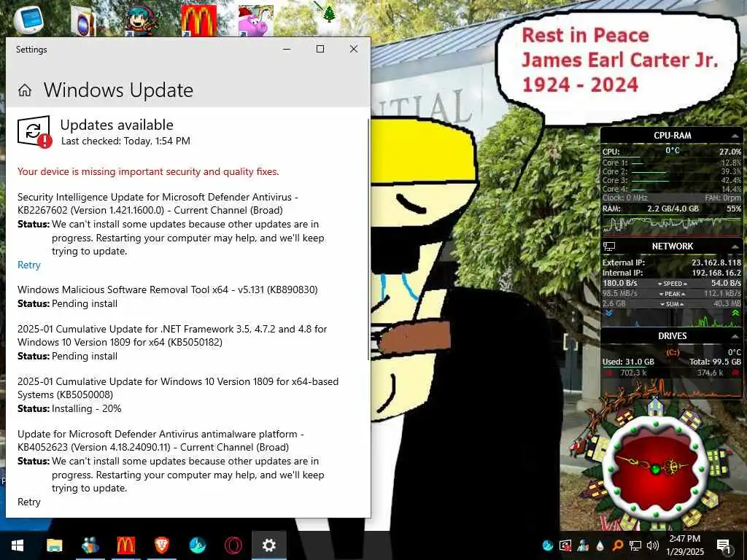Click the Settings window scrollbar
This screenshot has height=560, width=747.
(368, 238)
